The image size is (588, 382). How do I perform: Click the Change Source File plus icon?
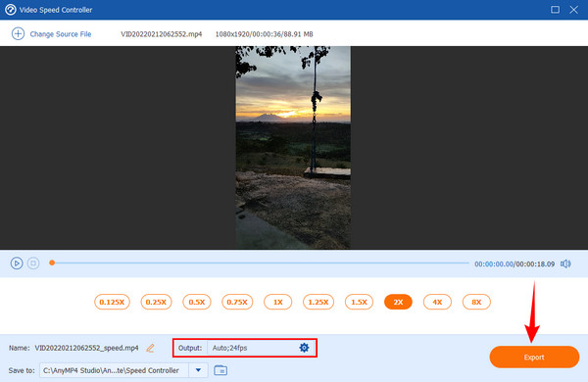pyautogui.click(x=18, y=33)
